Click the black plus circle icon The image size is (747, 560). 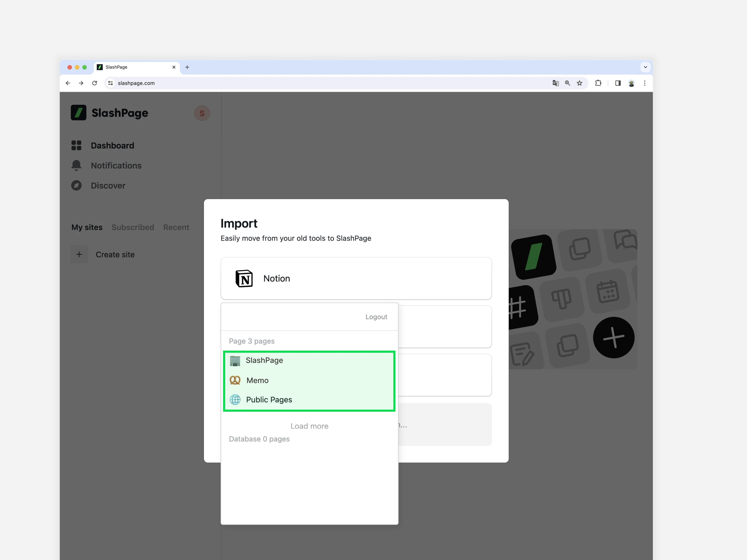point(614,337)
